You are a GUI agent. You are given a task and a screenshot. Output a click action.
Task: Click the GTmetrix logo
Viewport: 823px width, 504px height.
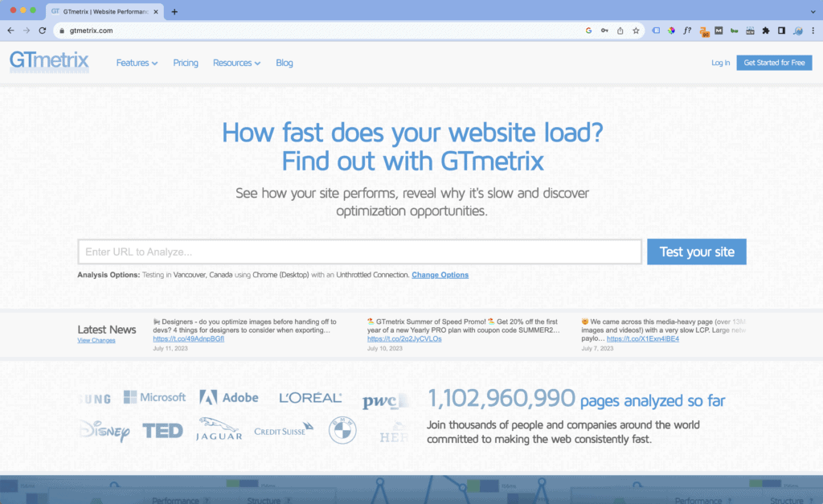49,61
